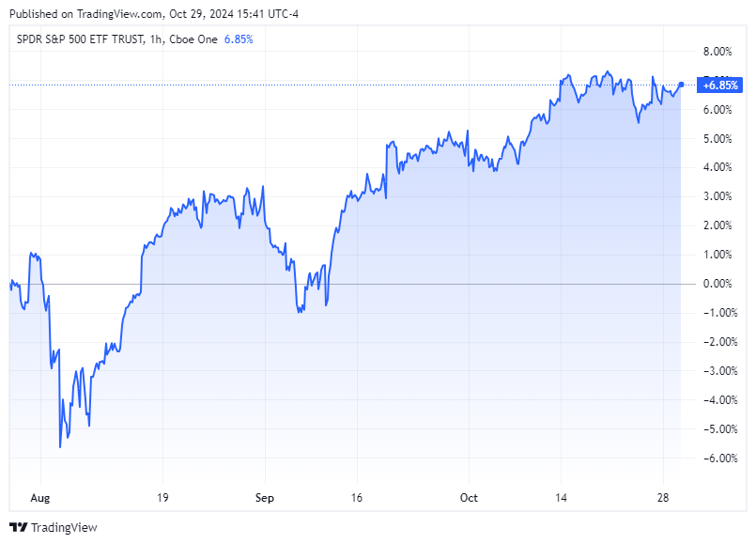Click the '14' date label
This screenshot has height=544, width=756.
(x=561, y=498)
